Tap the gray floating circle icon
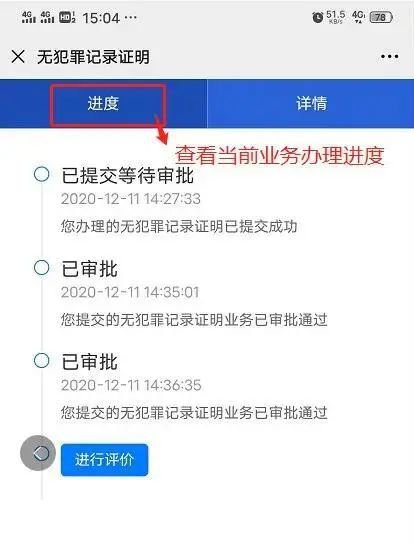 click(x=38, y=453)
